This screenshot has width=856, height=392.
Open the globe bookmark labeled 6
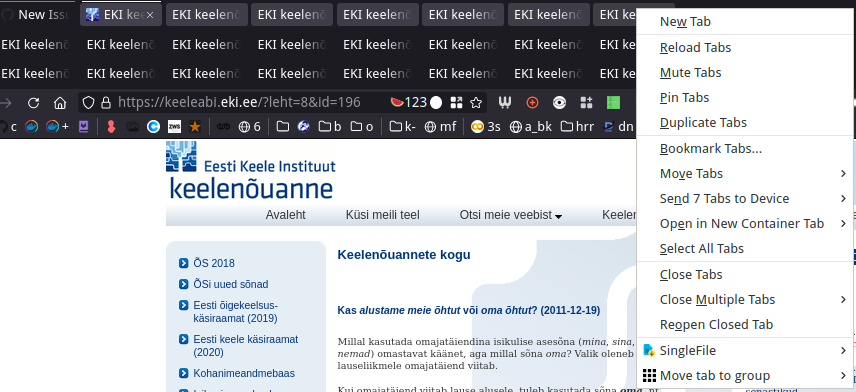[250, 127]
